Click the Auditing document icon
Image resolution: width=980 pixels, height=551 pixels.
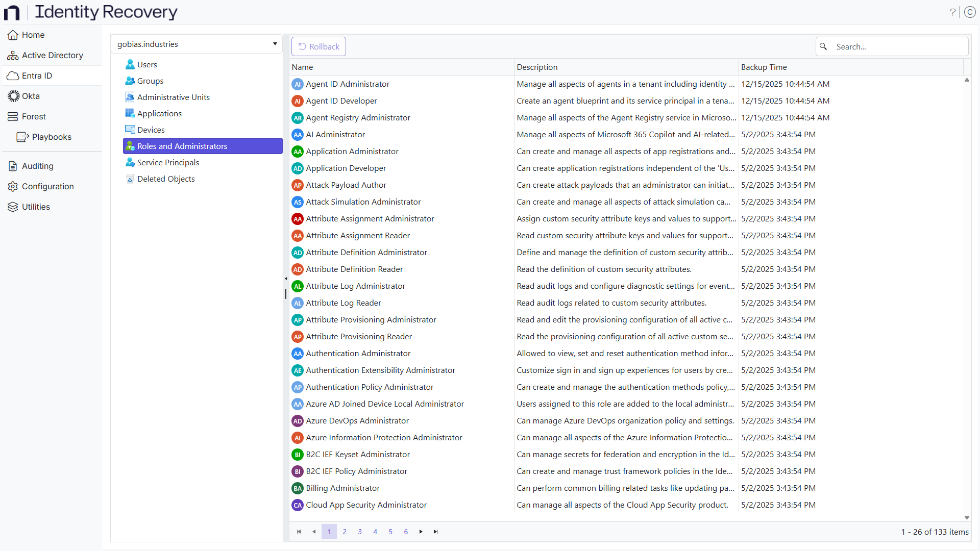tap(13, 166)
